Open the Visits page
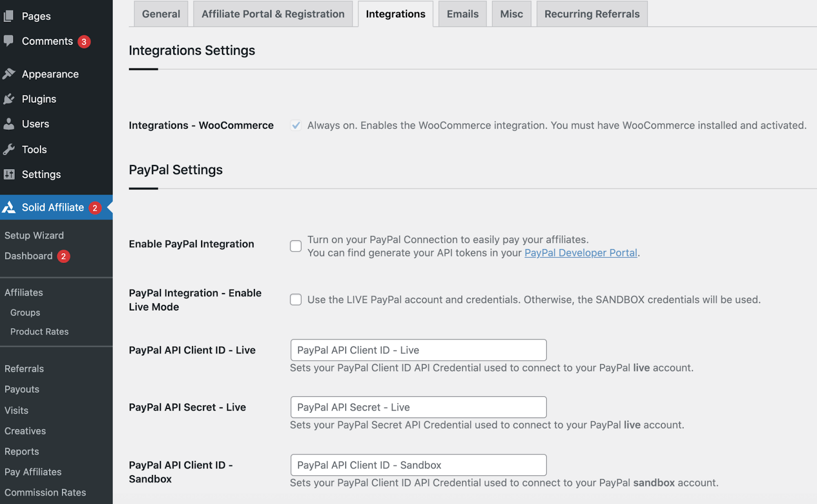Viewport: 817px width, 504px height. 16,411
